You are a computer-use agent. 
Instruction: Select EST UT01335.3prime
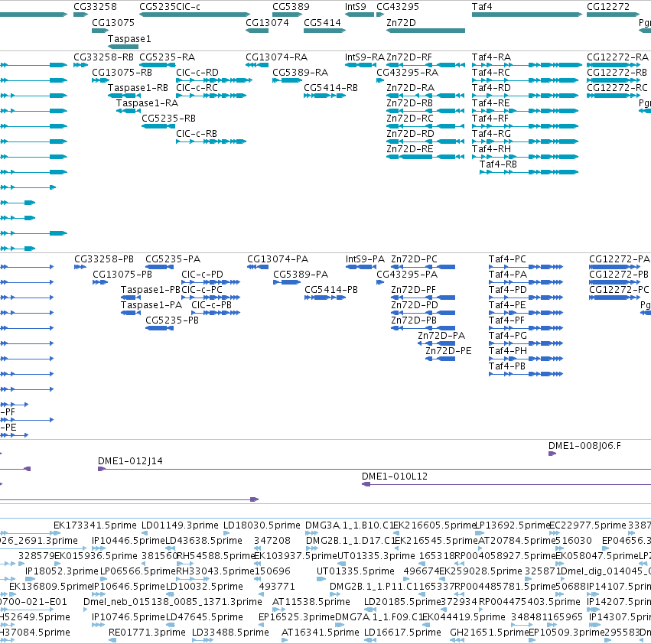tap(376, 556)
